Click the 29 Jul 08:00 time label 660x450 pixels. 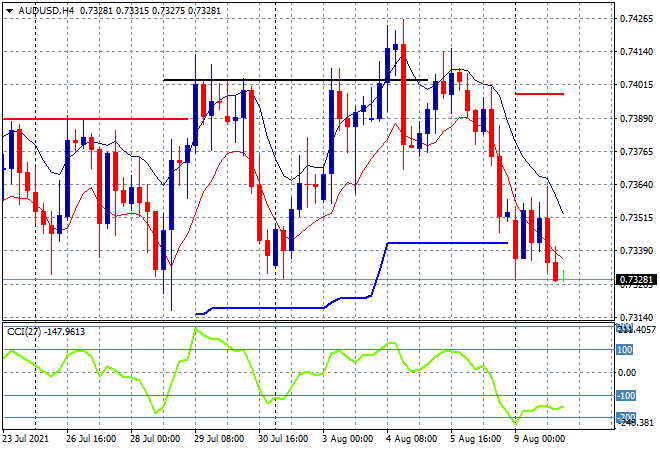[x=221, y=438]
